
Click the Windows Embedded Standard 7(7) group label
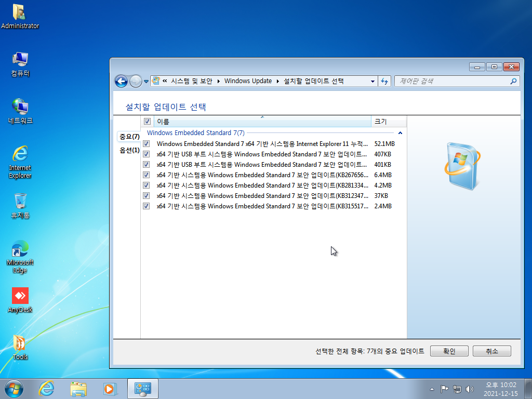(195, 132)
